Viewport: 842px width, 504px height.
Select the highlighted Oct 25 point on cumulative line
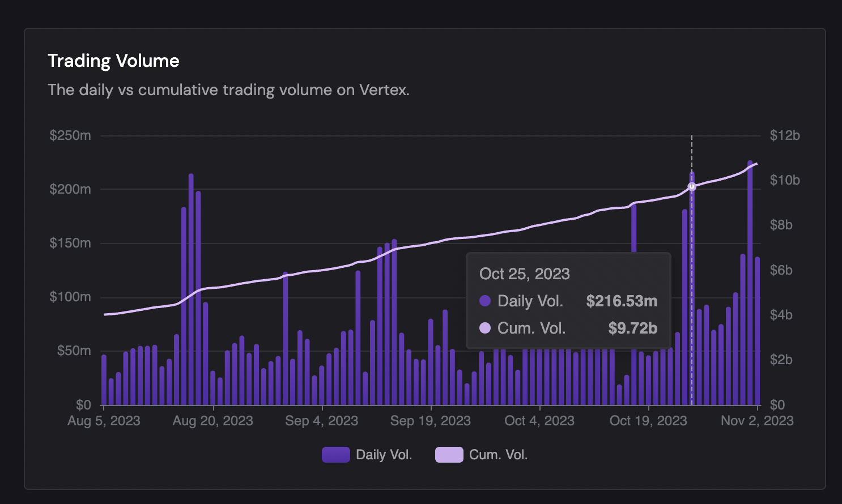(692, 186)
